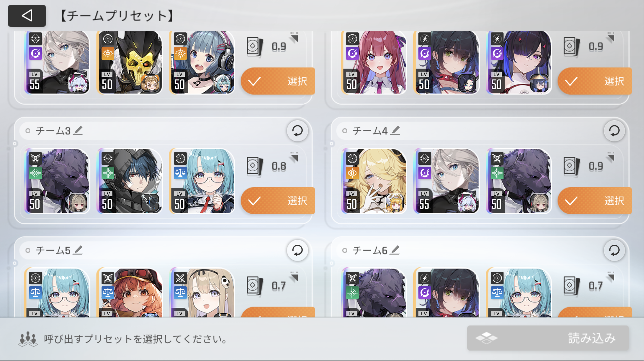Select the チーム4 radio circle
644x361 pixels.
click(345, 131)
